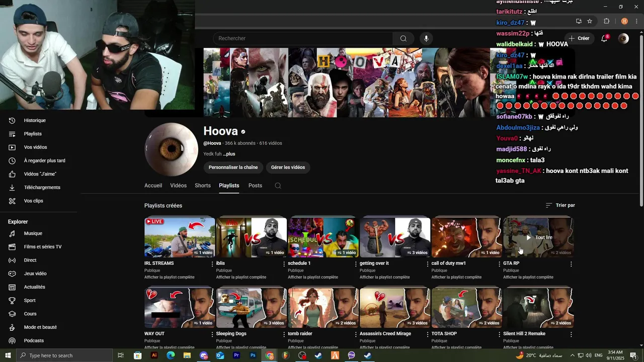
Task: Open the TOTA SHOP playlist thumbnail
Action: point(466,308)
